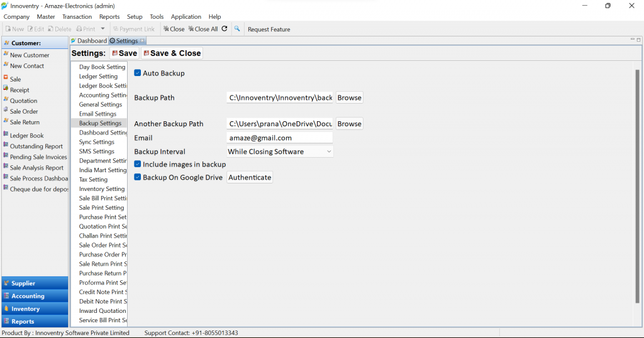Screen dimensions: 644x338
Task: Switch to the Dashboard tab
Action: (89, 41)
